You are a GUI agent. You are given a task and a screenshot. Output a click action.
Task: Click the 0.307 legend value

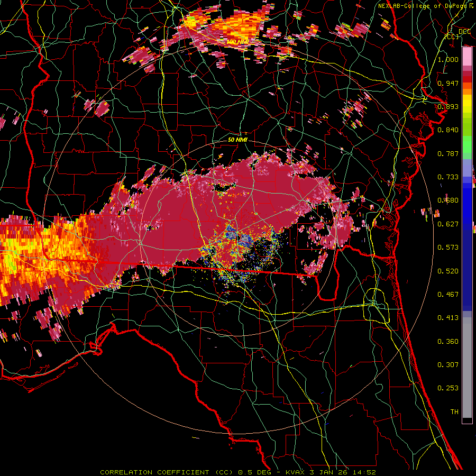point(448,365)
